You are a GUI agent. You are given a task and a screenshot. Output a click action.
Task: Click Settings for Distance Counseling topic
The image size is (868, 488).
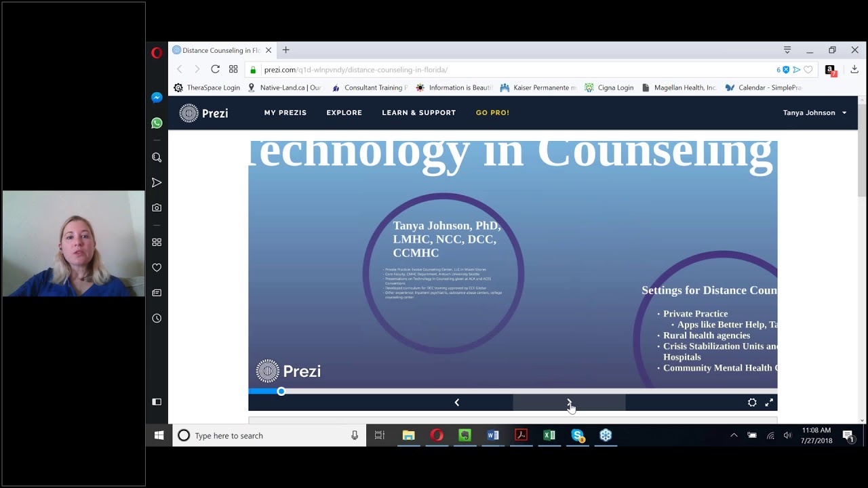pos(709,290)
